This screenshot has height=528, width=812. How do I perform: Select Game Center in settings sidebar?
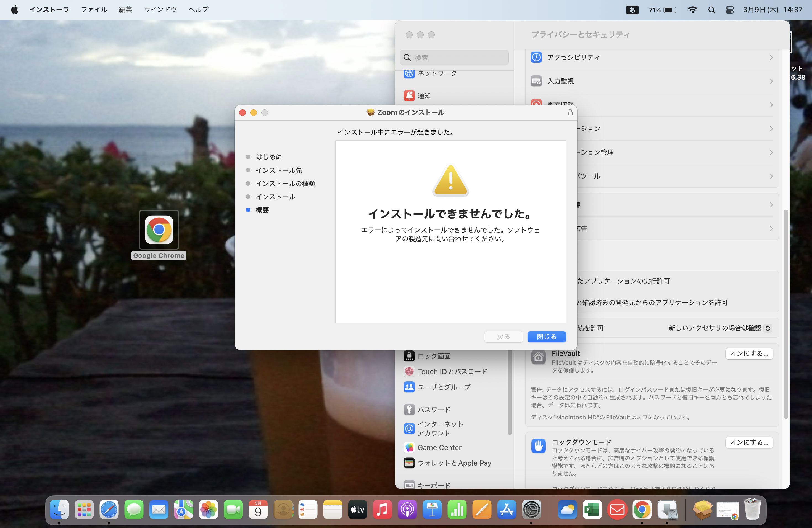coord(439,448)
